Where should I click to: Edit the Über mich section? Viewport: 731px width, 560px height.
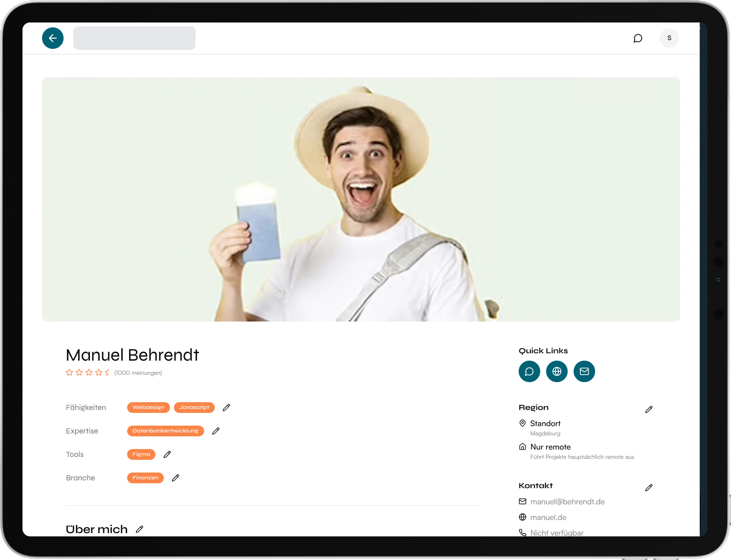[x=139, y=529]
